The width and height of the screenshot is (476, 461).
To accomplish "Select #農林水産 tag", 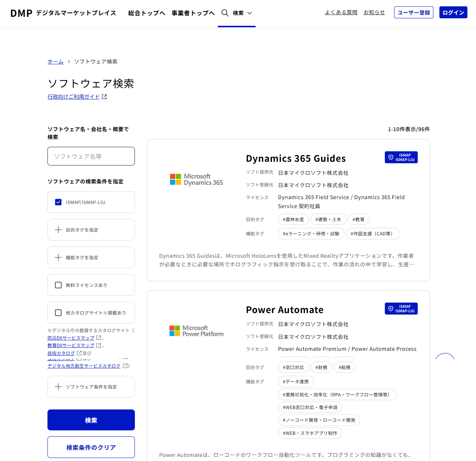I will click(293, 219).
